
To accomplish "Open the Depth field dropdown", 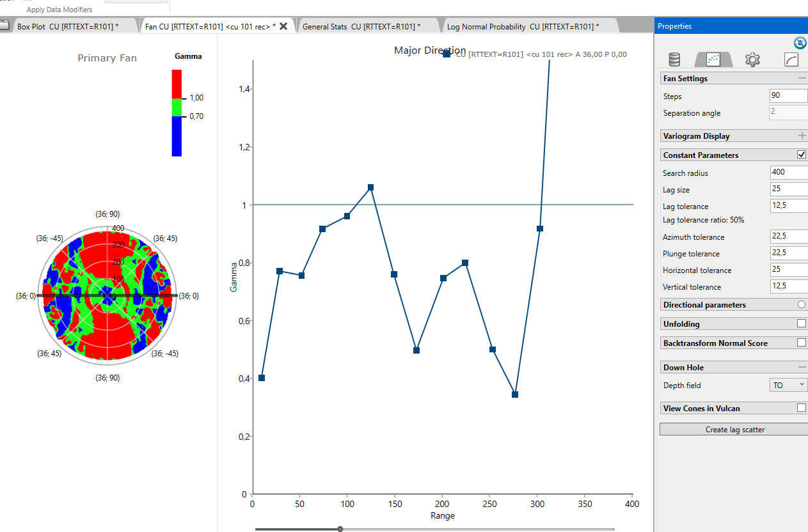I will point(788,385).
